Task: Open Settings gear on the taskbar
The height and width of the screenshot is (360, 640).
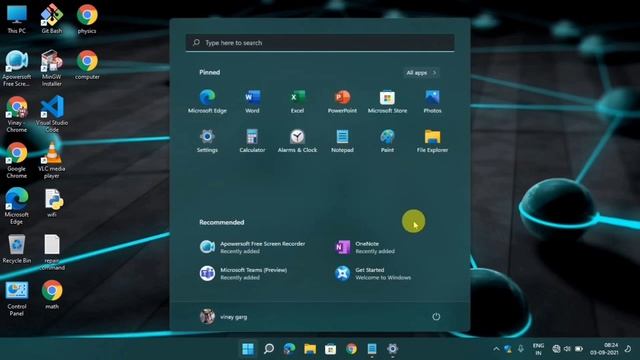Action: point(392,349)
